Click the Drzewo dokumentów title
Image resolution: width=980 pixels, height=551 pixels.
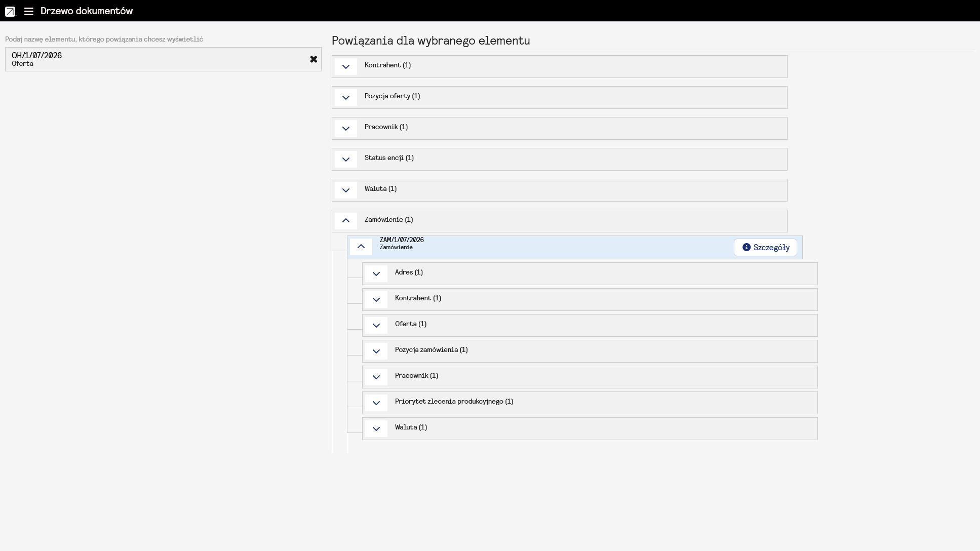[87, 11]
